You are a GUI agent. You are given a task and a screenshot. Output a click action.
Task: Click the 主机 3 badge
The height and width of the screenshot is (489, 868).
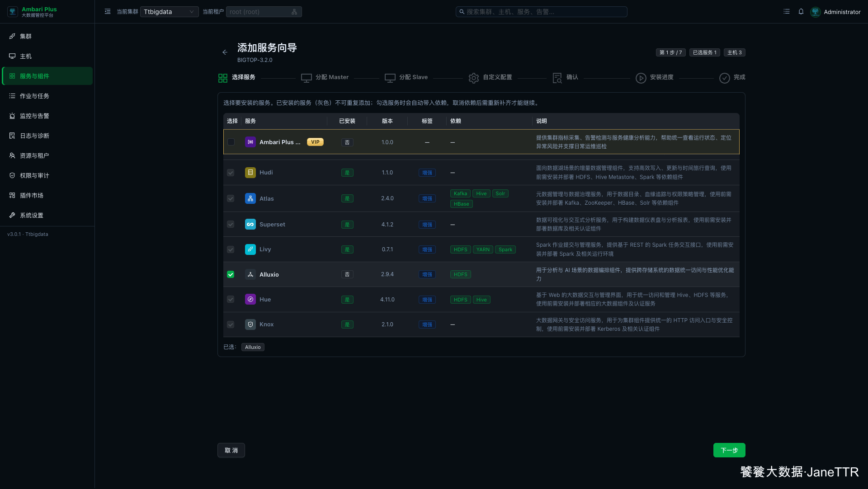(x=734, y=52)
